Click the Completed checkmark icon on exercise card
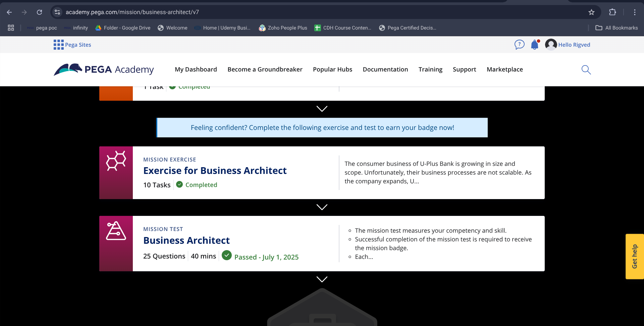 [179, 184]
